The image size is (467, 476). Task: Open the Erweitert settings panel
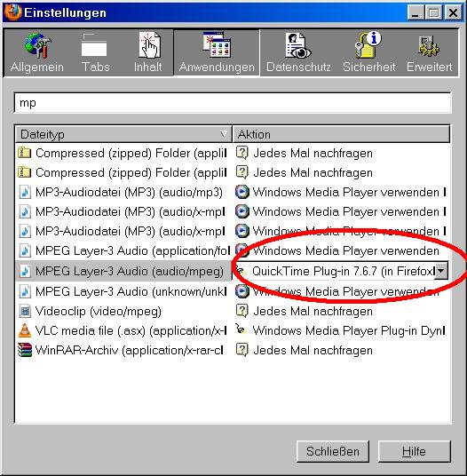[430, 52]
